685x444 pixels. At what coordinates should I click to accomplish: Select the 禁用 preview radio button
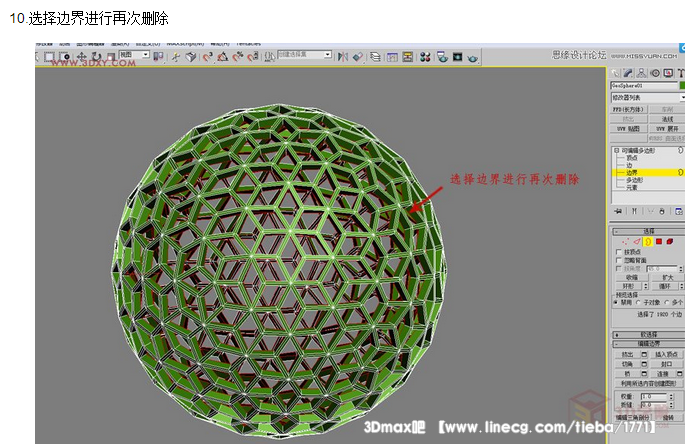[616, 302]
